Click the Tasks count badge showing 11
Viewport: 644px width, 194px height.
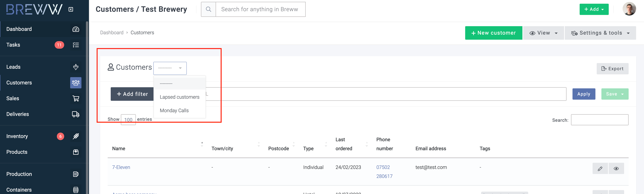tap(59, 45)
